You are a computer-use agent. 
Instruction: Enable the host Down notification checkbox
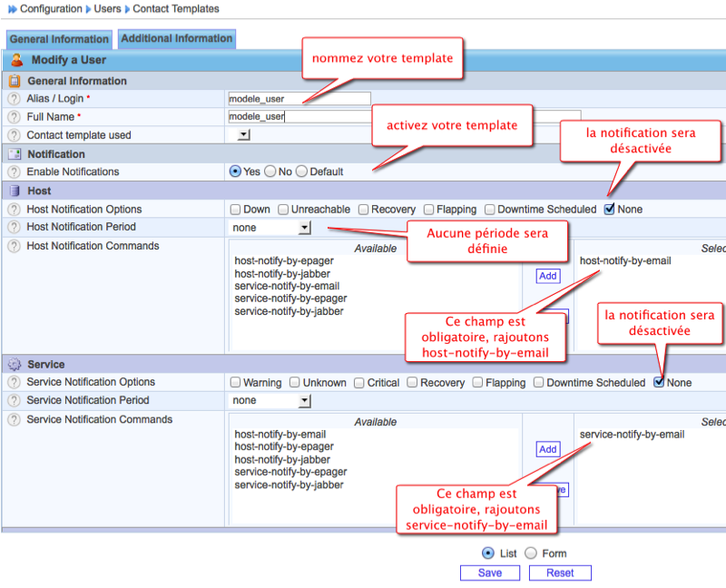coord(236,210)
